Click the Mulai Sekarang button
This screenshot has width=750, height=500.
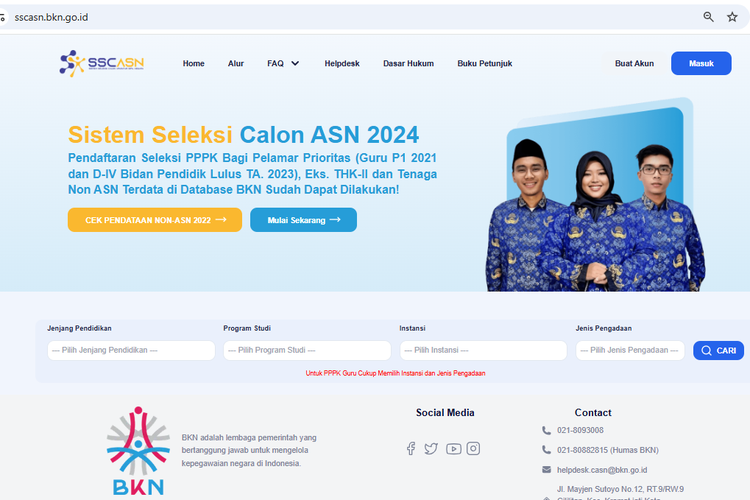point(303,220)
